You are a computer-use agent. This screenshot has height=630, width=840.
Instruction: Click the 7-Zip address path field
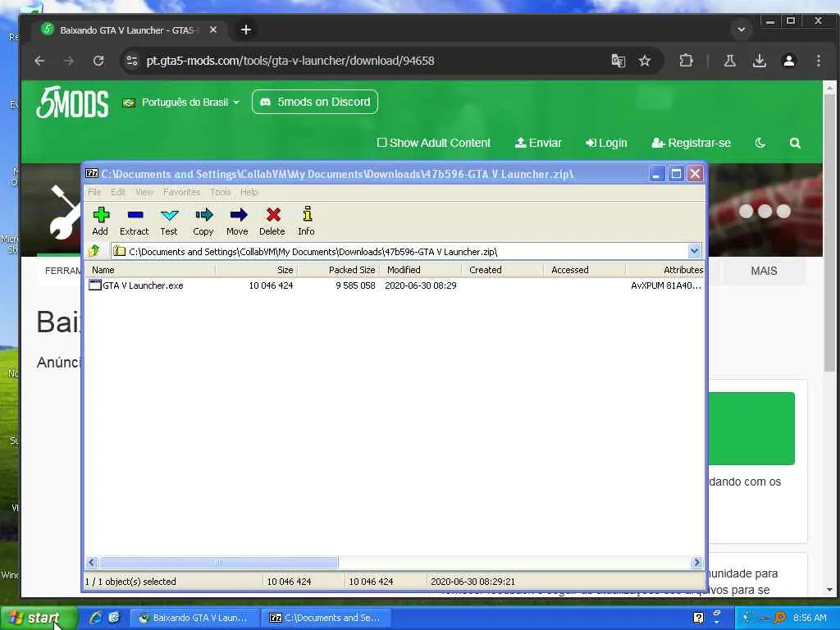click(x=399, y=251)
